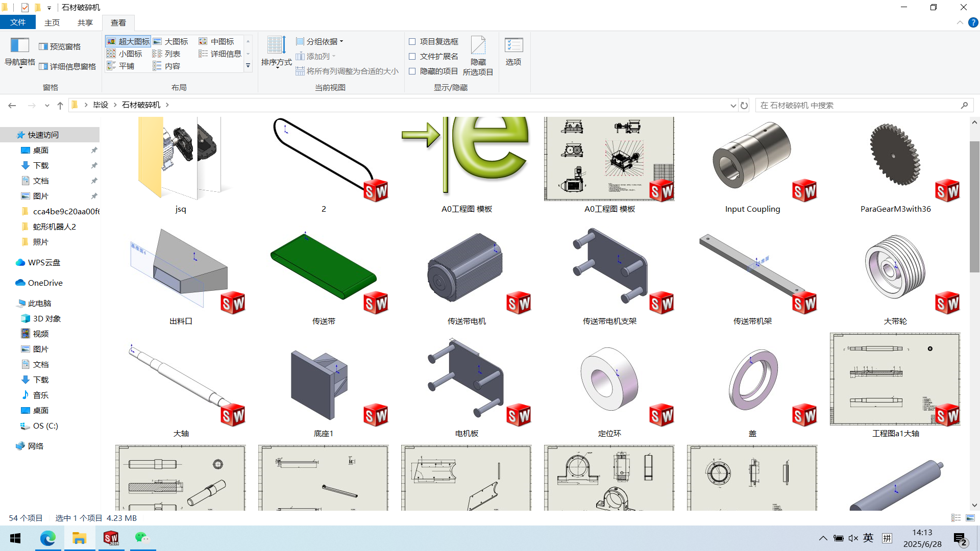Switch to the 查看 ribbon tab

click(118, 22)
